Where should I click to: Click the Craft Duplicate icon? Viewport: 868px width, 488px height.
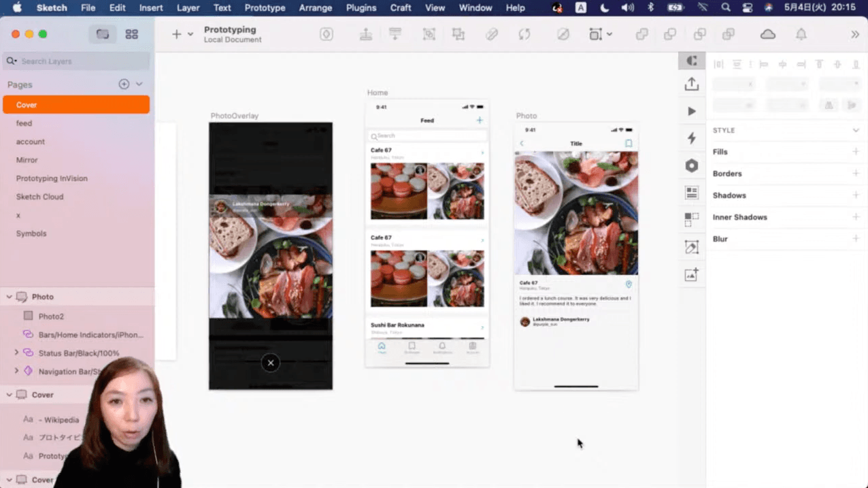pos(692,220)
